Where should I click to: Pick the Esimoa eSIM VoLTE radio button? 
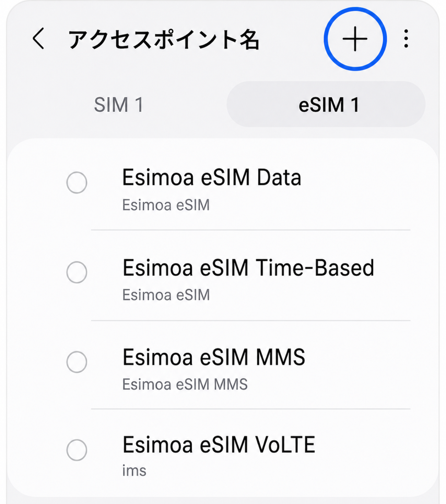77,450
